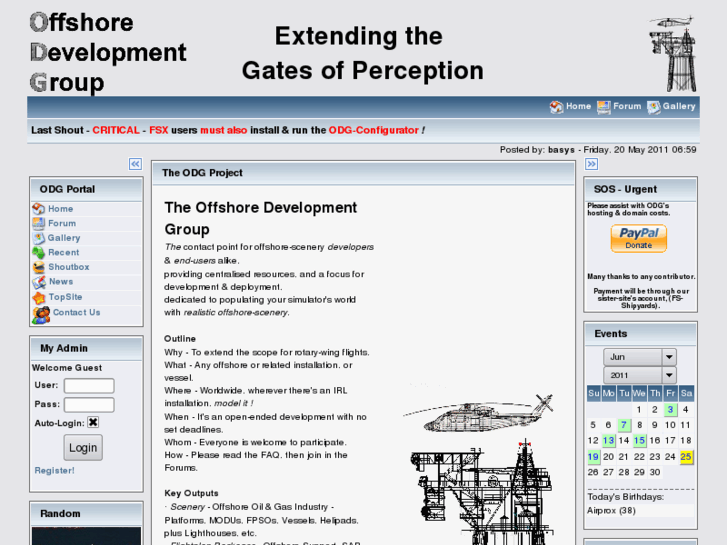Click the oil platform logo in header
Viewport: 727px width, 545px height.
673,53
